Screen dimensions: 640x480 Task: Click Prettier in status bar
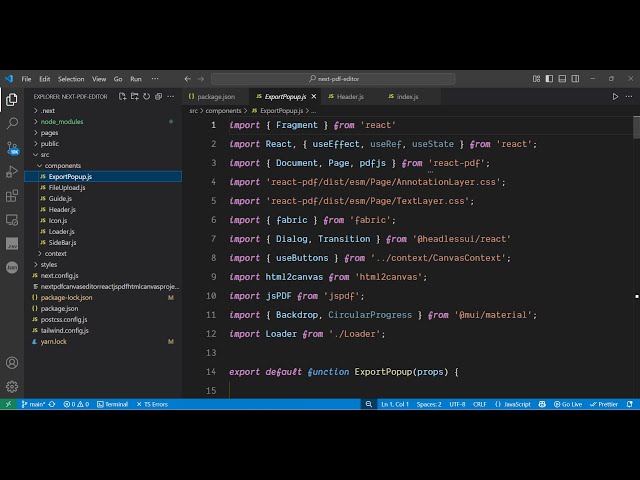click(604, 404)
